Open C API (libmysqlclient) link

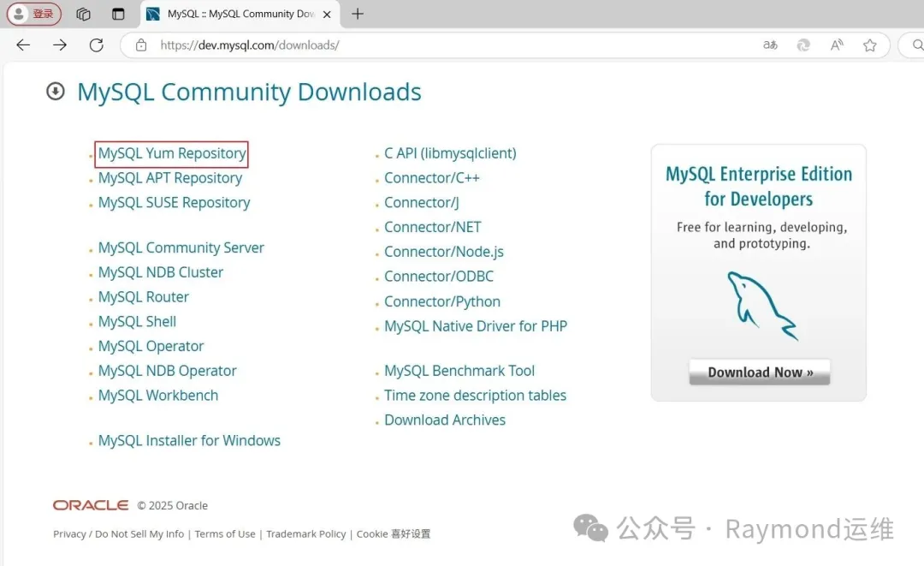tap(450, 153)
